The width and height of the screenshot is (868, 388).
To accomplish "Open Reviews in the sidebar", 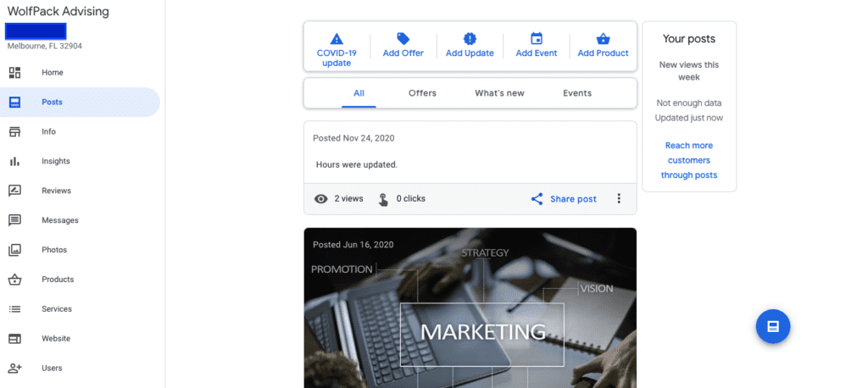I will coord(80,191).
